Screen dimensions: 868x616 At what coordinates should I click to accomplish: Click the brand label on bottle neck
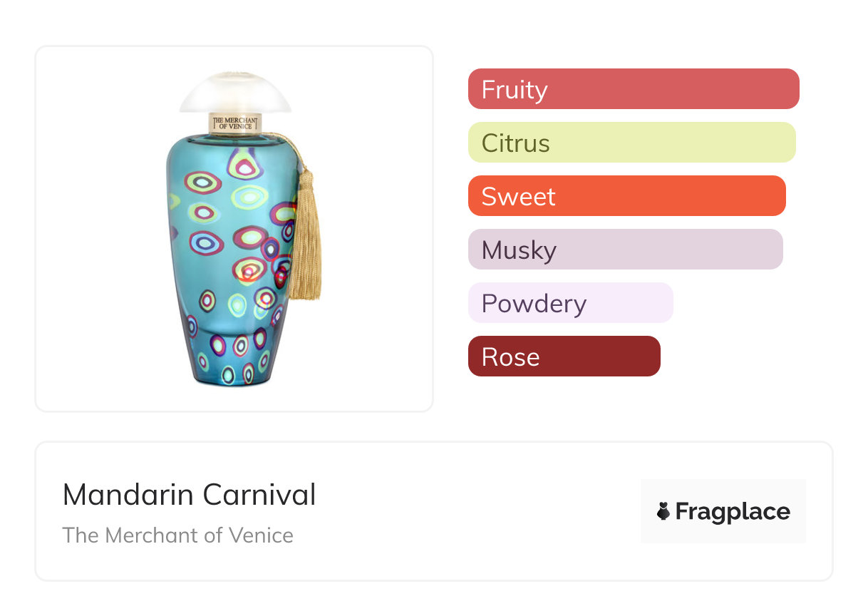pos(235,123)
